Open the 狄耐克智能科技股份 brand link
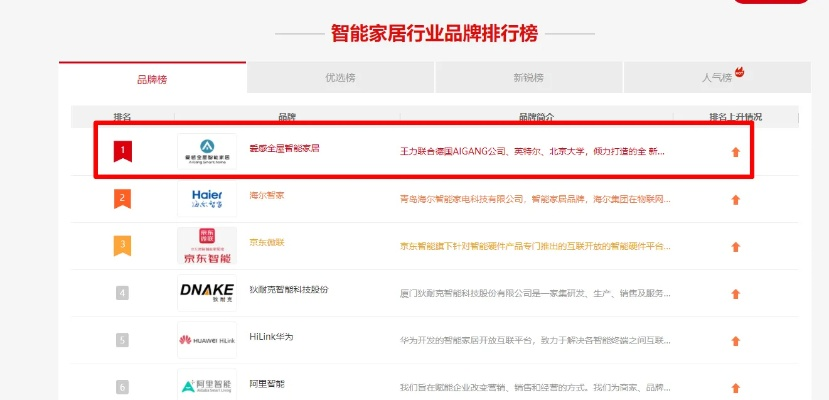The height and width of the screenshot is (400, 829). point(289,289)
